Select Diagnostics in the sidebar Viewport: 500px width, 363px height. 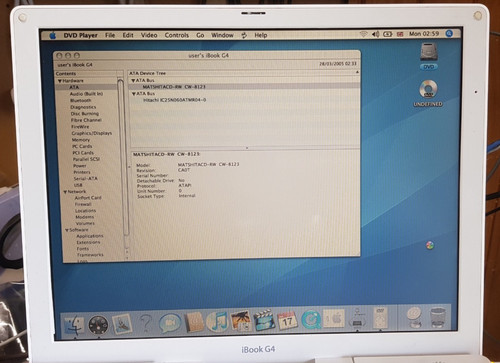coord(83,107)
